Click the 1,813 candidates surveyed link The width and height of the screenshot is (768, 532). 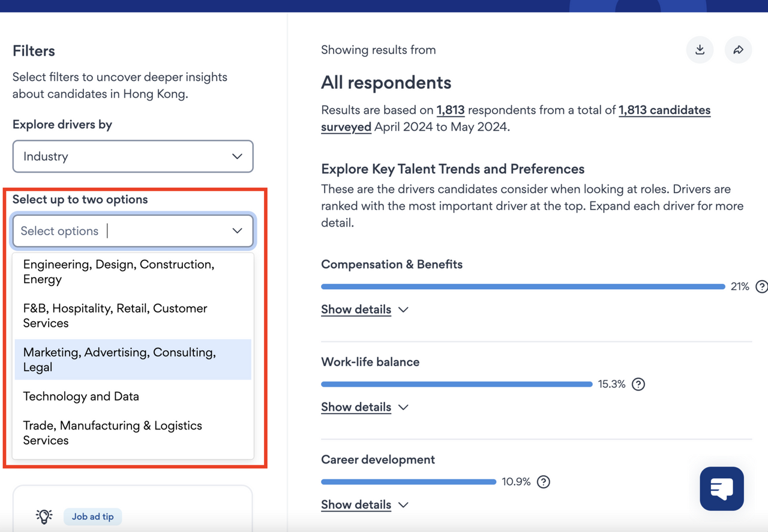pyautogui.click(x=664, y=110)
